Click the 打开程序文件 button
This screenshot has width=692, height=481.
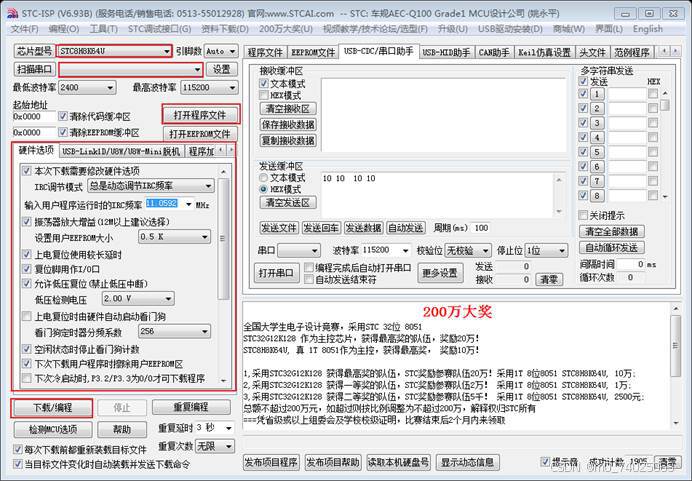pos(200,115)
